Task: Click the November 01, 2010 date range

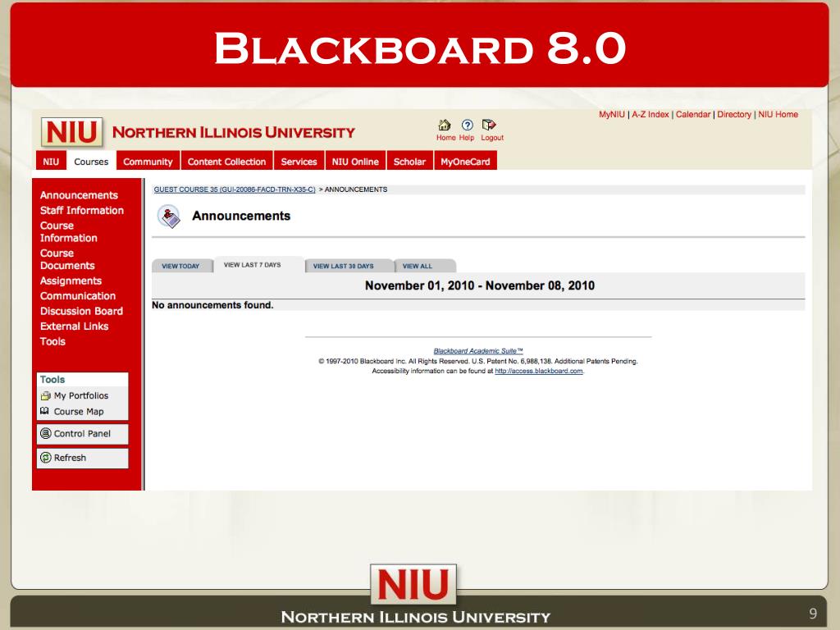Action: [x=480, y=285]
